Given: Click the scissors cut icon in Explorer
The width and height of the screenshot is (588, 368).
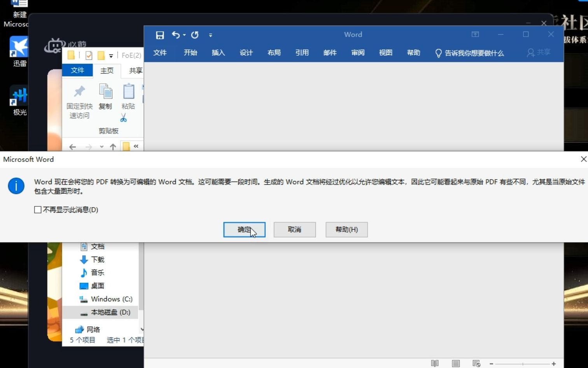Looking at the screenshot, I should point(124,118).
